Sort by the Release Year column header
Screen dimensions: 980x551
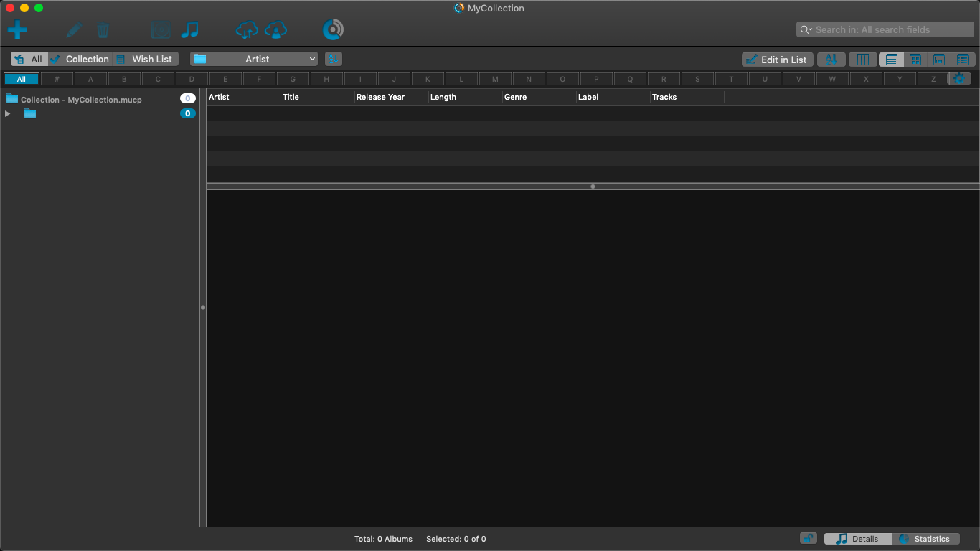coord(392,97)
